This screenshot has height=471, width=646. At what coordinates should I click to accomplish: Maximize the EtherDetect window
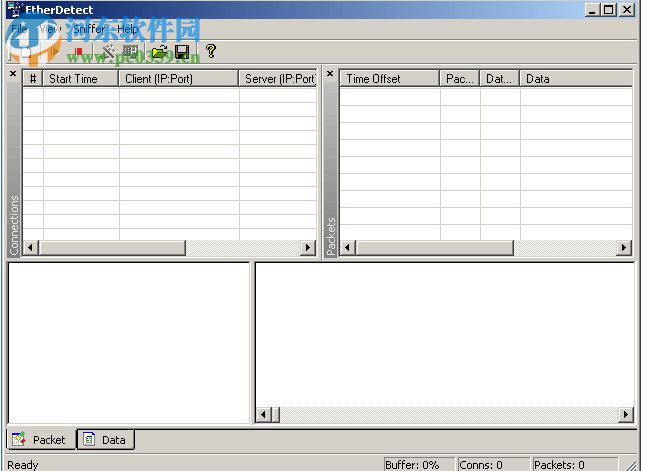coord(609,9)
